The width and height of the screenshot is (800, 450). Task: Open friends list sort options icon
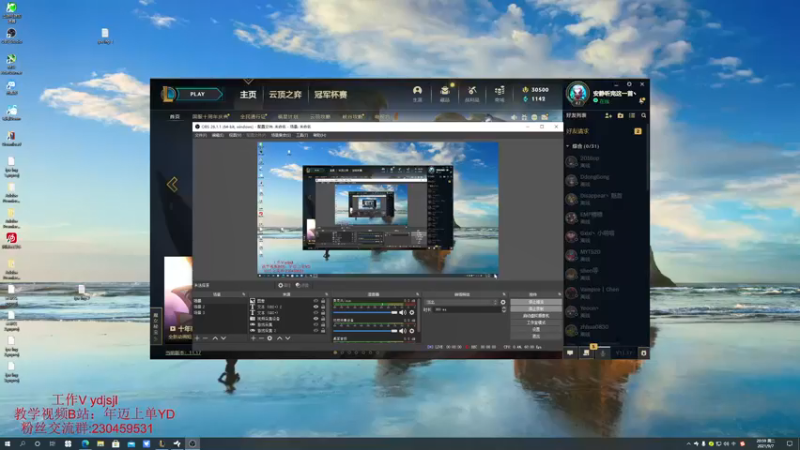click(x=632, y=116)
